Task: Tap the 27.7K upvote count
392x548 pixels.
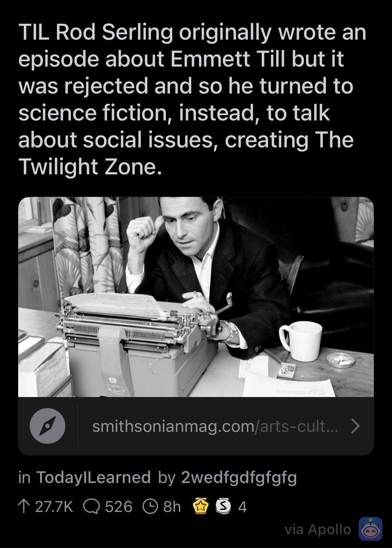Action: pyautogui.click(x=54, y=507)
